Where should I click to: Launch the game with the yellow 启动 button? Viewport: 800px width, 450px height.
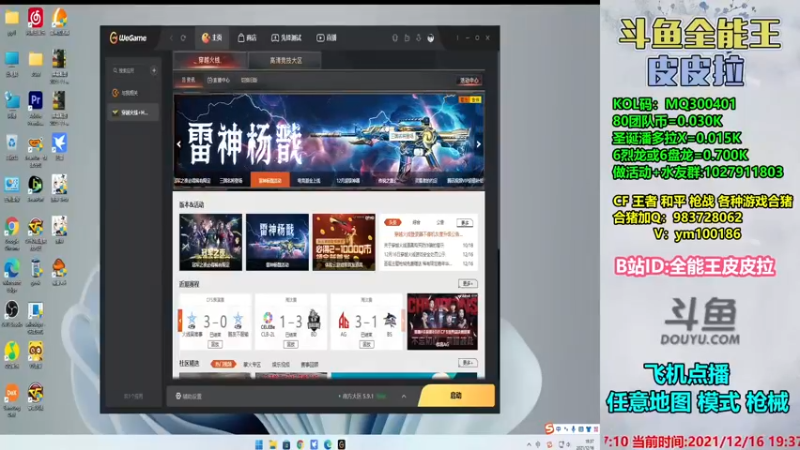[456, 395]
